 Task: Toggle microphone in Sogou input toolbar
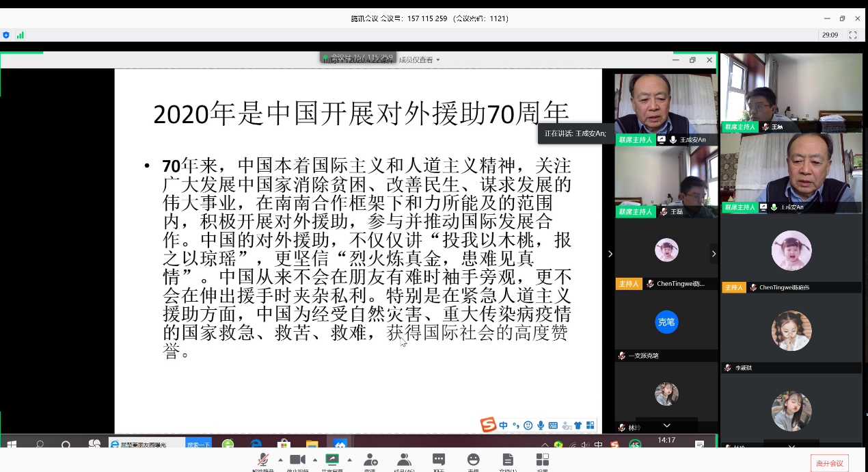541,425
